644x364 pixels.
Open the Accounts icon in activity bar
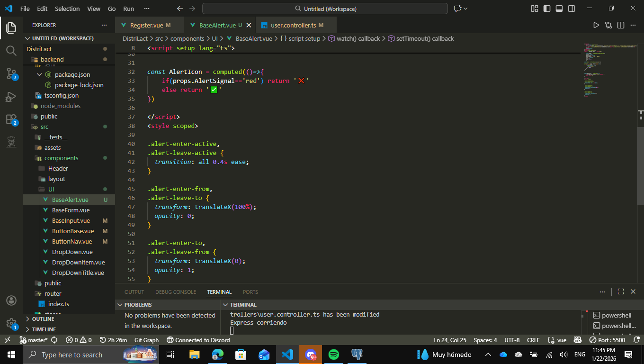(x=11, y=300)
